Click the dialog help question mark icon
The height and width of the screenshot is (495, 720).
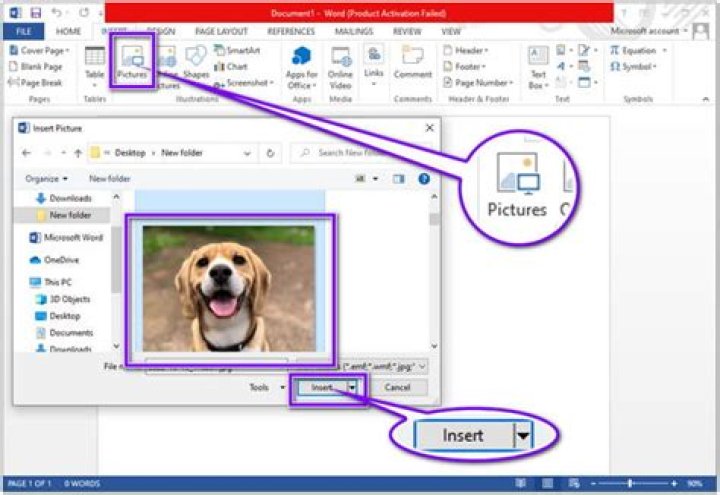[x=424, y=178]
